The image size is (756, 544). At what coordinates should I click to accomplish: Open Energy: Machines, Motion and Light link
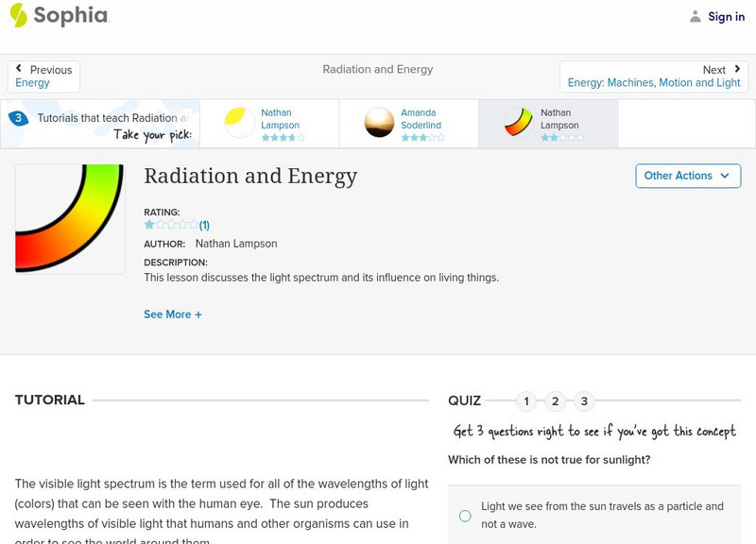tap(654, 83)
